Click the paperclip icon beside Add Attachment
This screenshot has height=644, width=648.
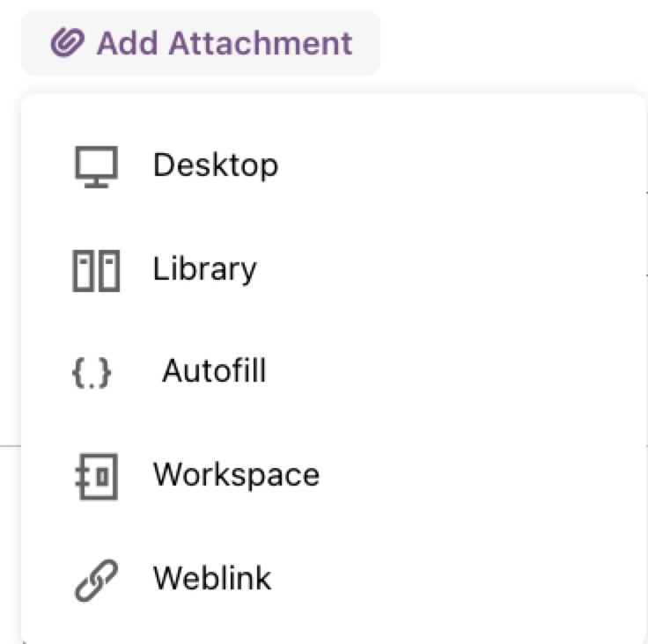coord(68,42)
